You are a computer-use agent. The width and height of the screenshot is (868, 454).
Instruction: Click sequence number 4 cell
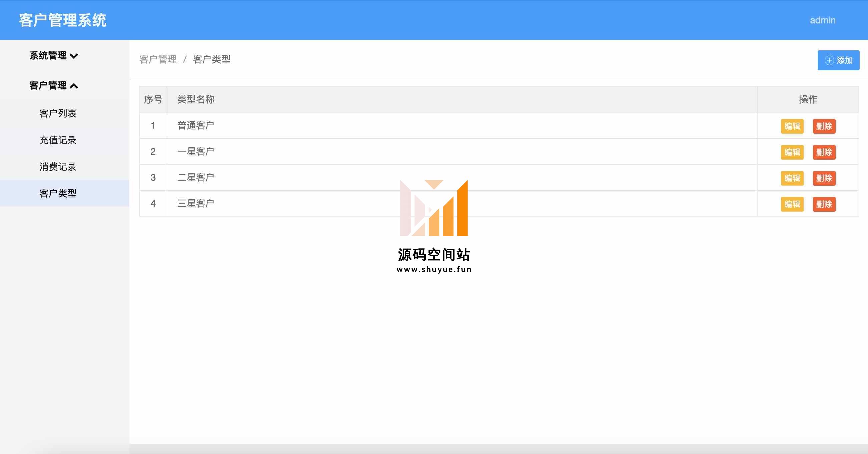tap(153, 203)
